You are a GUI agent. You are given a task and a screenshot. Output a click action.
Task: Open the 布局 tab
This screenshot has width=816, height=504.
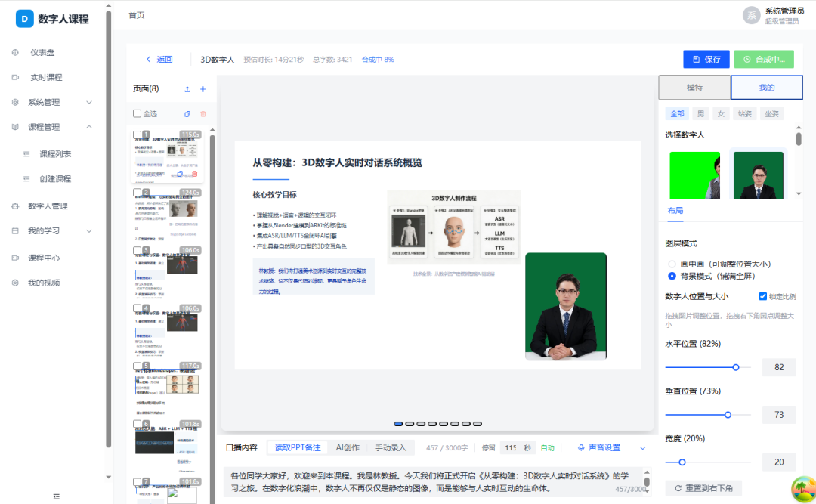click(675, 211)
